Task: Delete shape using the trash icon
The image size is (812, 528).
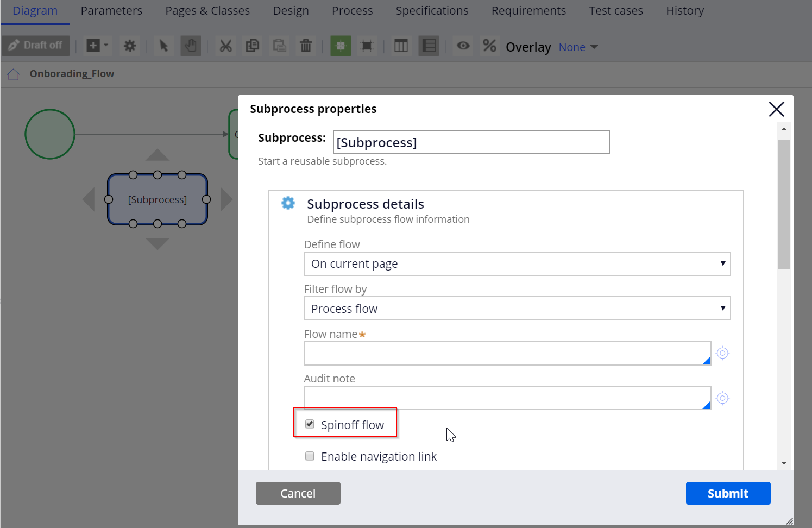Action: [306, 46]
